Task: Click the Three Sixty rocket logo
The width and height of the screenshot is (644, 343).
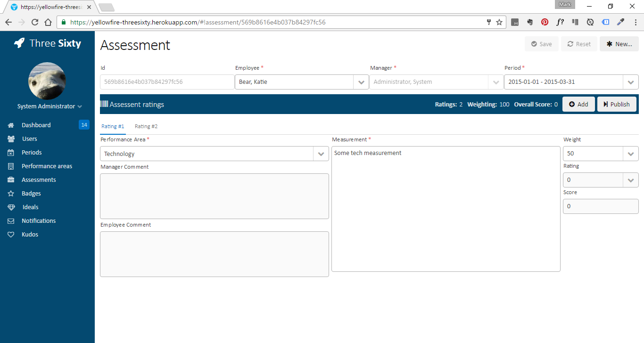Action: 19,43
